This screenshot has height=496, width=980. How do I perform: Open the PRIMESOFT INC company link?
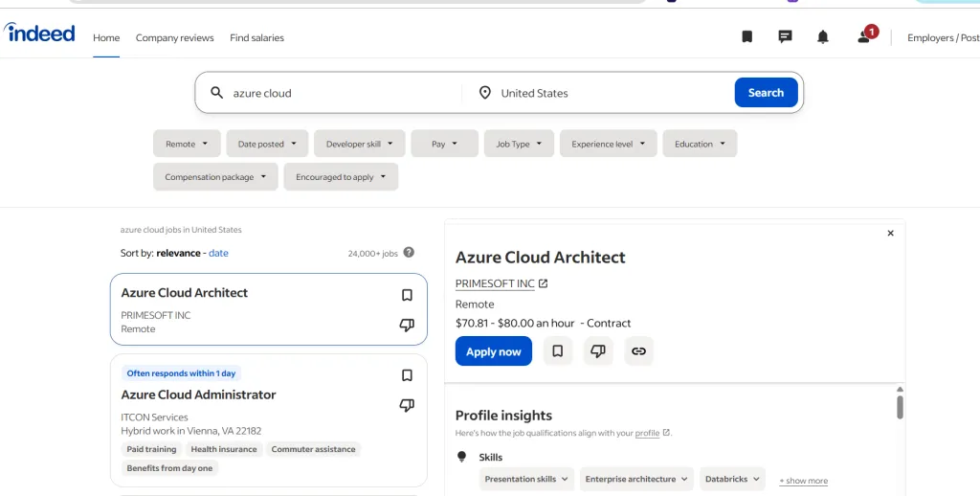(x=495, y=283)
